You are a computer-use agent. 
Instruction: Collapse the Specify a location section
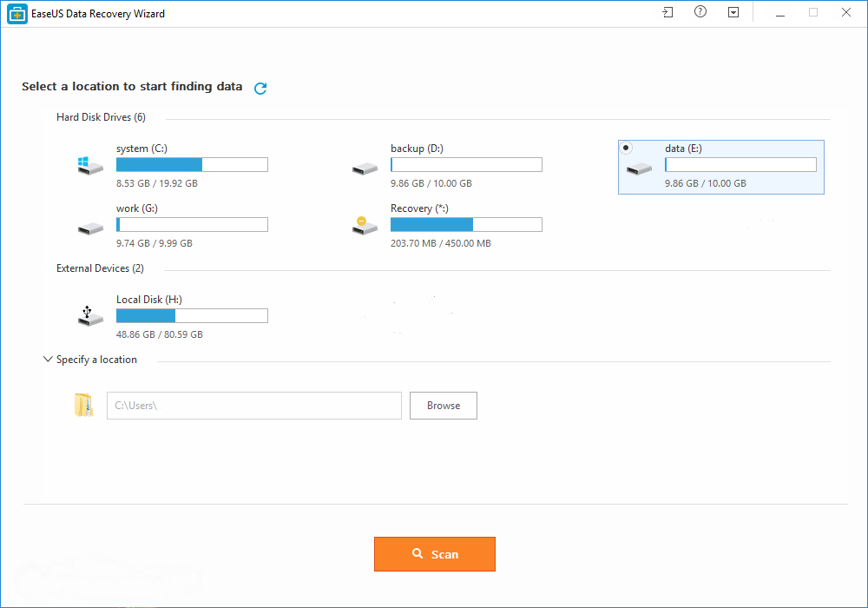tap(48, 360)
